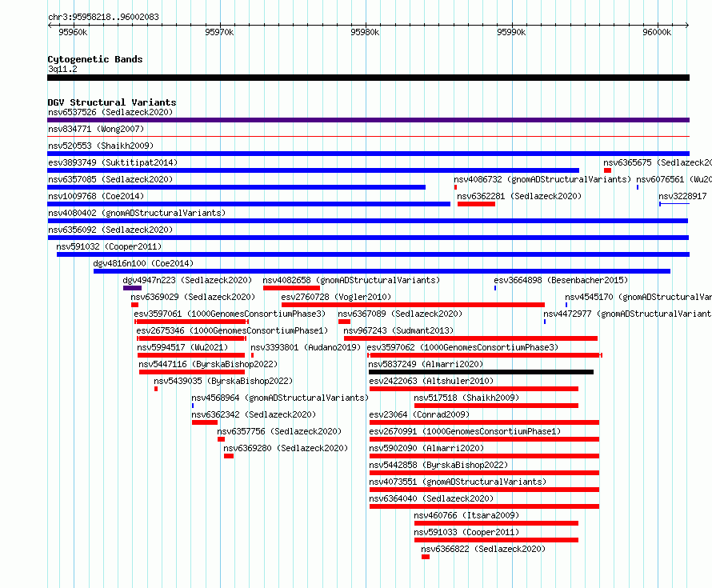Click the black 3q11.2 cytogenetic band bar
Viewport: 712px width, 588px height.
point(368,78)
